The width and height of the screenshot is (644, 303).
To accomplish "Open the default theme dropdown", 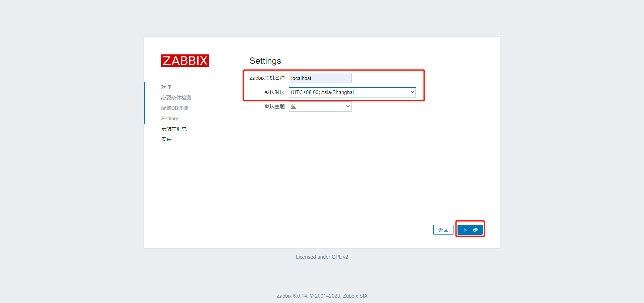I will click(x=320, y=106).
